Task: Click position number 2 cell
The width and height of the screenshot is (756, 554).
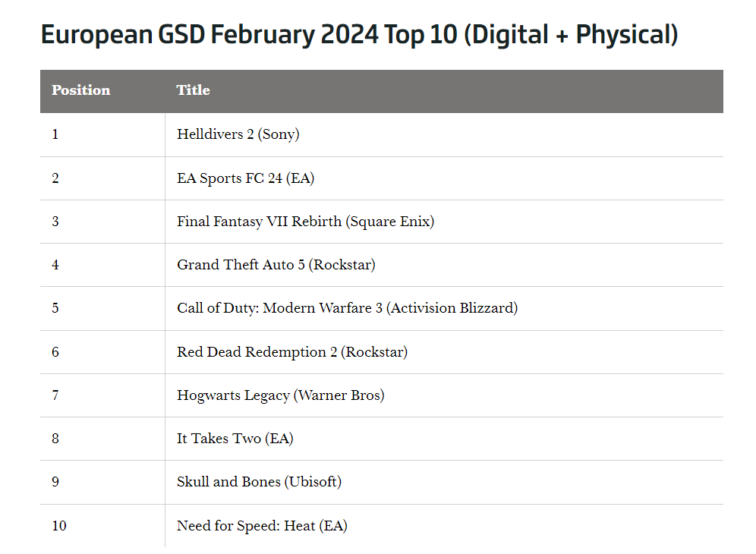Action: (x=55, y=178)
